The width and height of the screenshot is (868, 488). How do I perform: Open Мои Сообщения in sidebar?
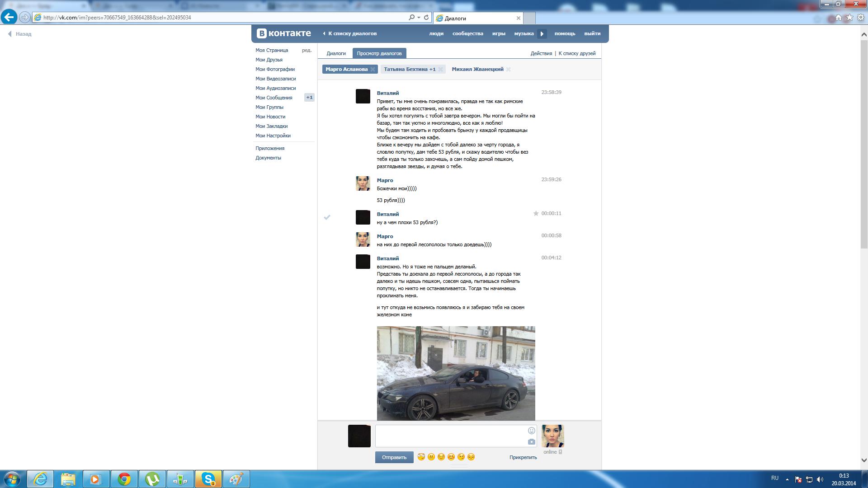coord(274,98)
